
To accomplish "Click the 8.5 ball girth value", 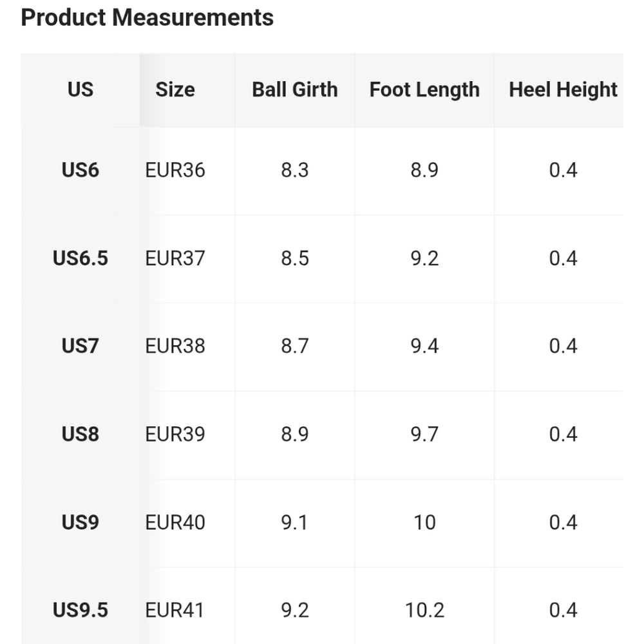I will tap(295, 258).
